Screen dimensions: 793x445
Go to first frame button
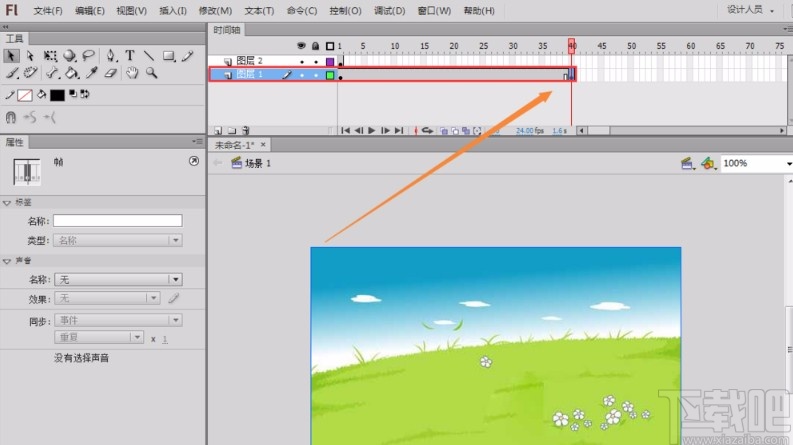345,130
